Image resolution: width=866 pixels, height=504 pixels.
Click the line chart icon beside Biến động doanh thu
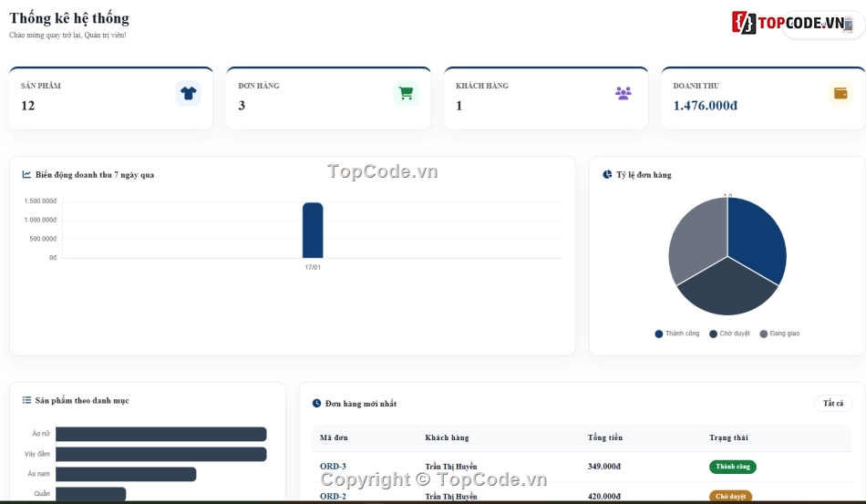pyautogui.click(x=26, y=174)
